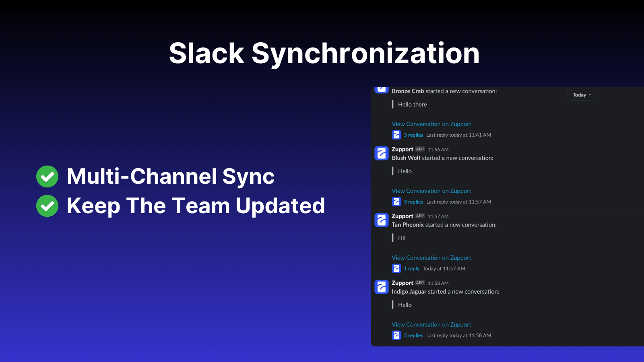The height and width of the screenshot is (362, 644).
Task: Click green check beside Keep The Team Updated
Action: [x=47, y=206]
